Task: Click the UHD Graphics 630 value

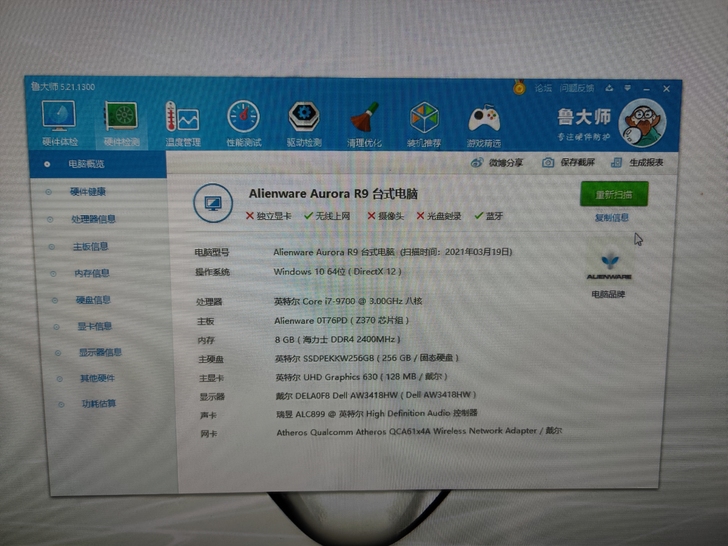Action: tap(362, 377)
